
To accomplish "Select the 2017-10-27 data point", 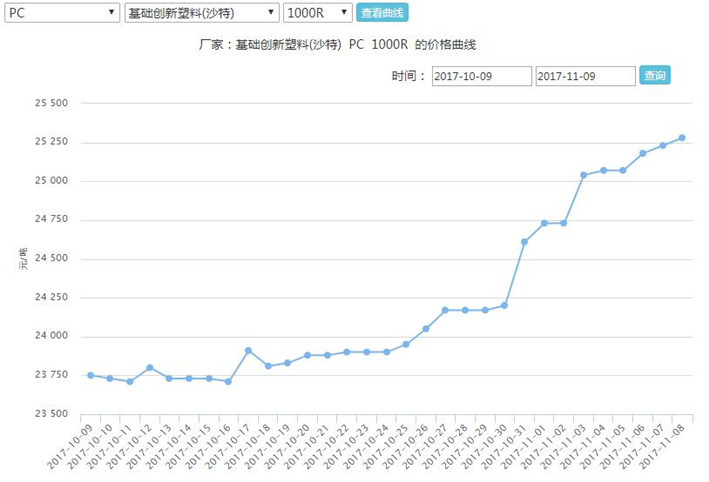I will (446, 310).
